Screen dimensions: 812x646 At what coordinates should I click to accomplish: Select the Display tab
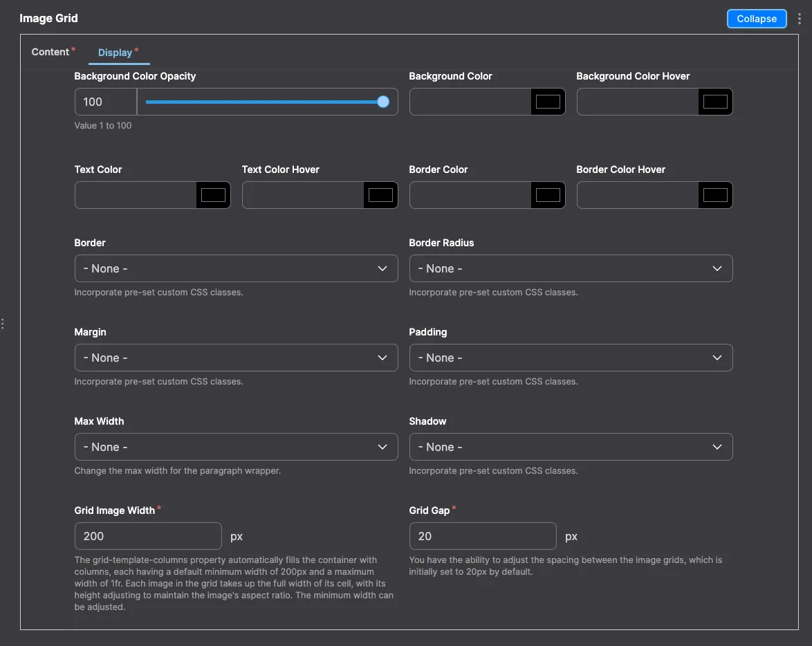(118, 53)
